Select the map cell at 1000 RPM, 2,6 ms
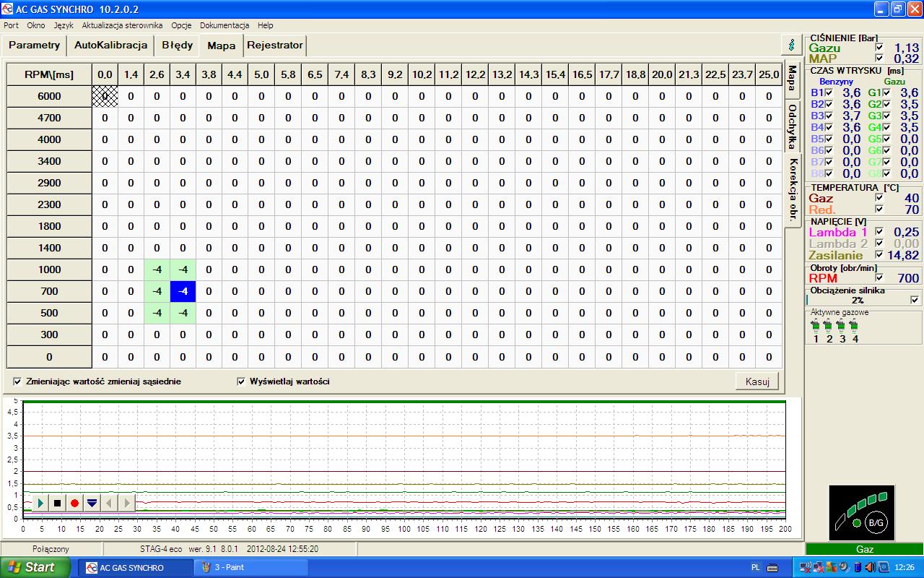 157,269
